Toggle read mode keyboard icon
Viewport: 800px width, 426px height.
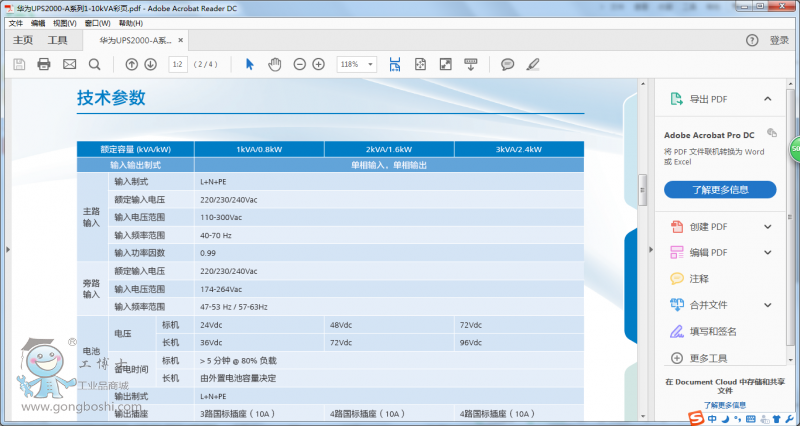coord(470,64)
